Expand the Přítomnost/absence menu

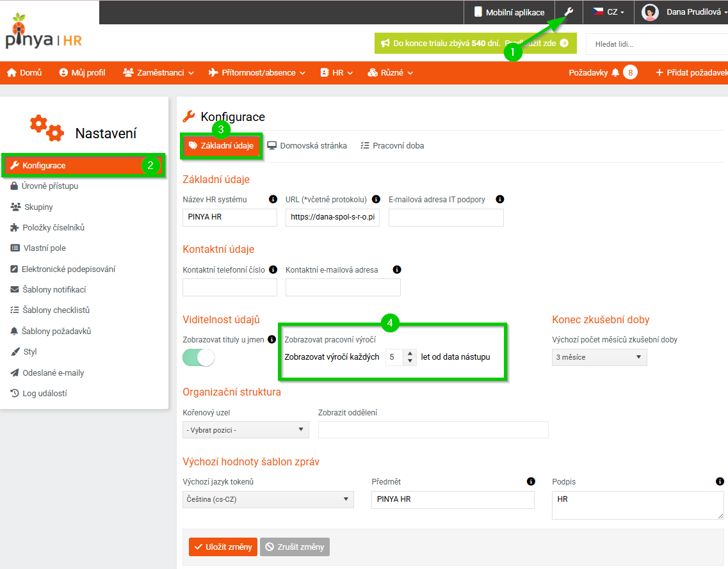point(257,72)
